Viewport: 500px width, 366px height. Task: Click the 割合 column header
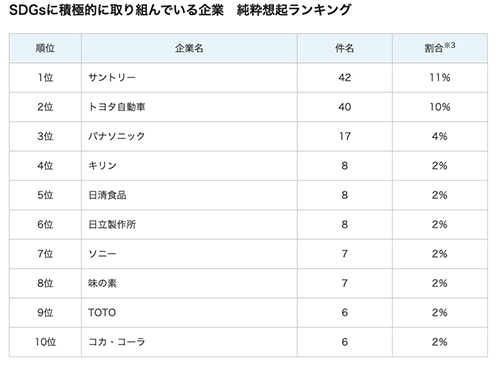tap(440, 48)
